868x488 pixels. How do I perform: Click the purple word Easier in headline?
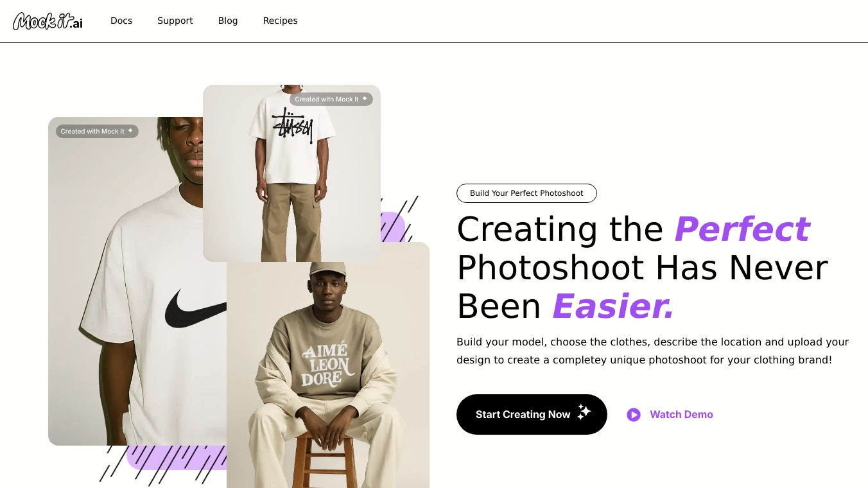coord(613,306)
